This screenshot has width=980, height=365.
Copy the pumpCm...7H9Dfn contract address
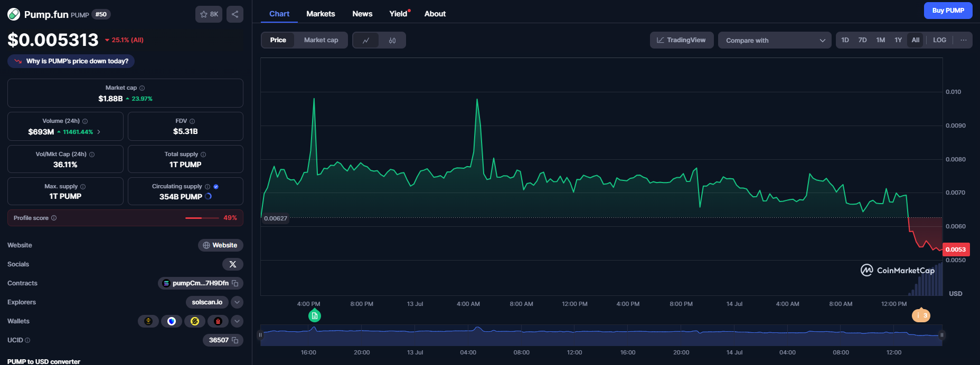pyautogui.click(x=235, y=283)
